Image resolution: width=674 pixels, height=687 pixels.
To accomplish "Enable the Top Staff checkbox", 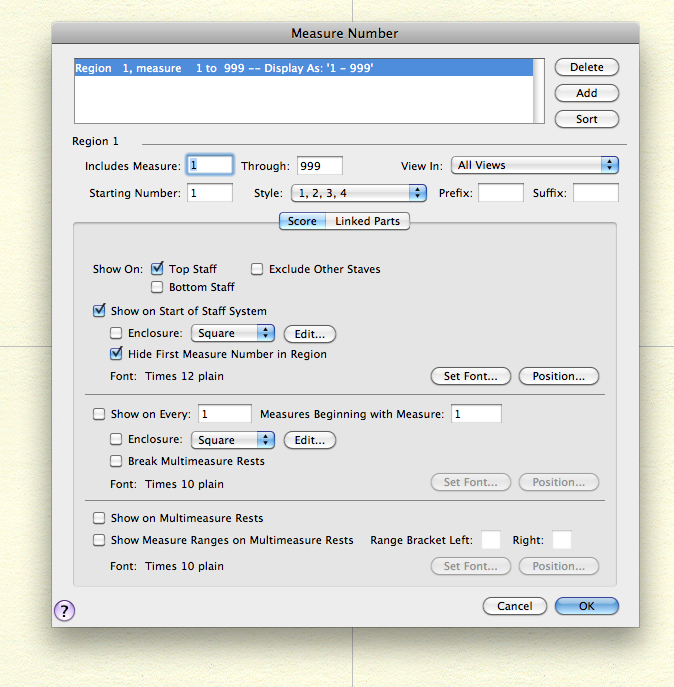I will [157, 269].
